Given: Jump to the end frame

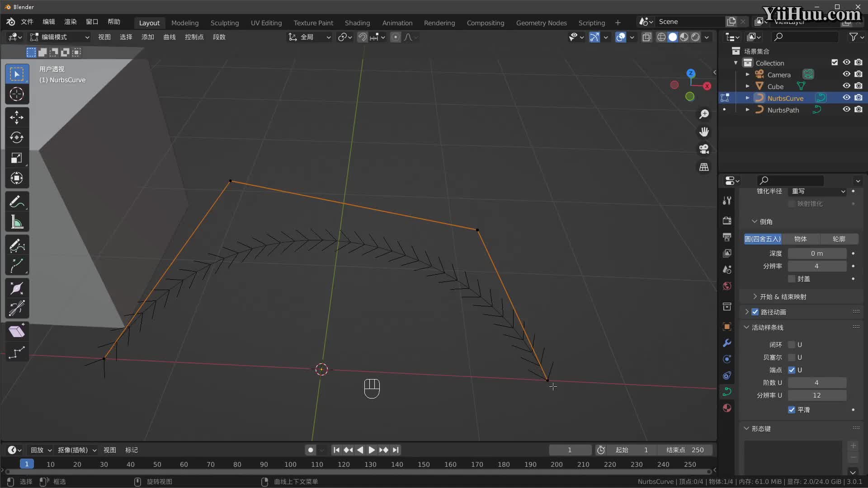Looking at the screenshot, I should [x=396, y=450].
